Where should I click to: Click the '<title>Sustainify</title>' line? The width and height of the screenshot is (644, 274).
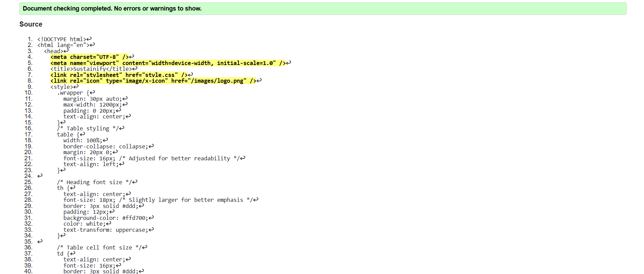[93, 69]
